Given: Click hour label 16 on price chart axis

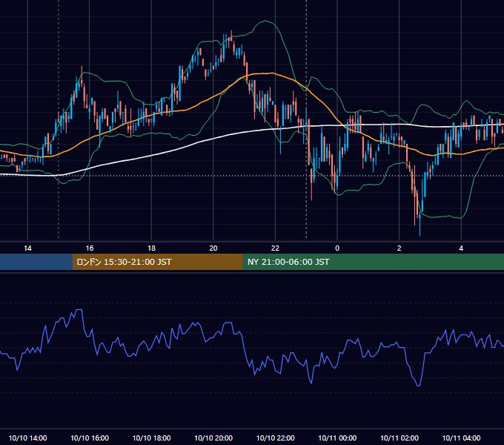Looking at the screenshot, I should [x=90, y=248].
